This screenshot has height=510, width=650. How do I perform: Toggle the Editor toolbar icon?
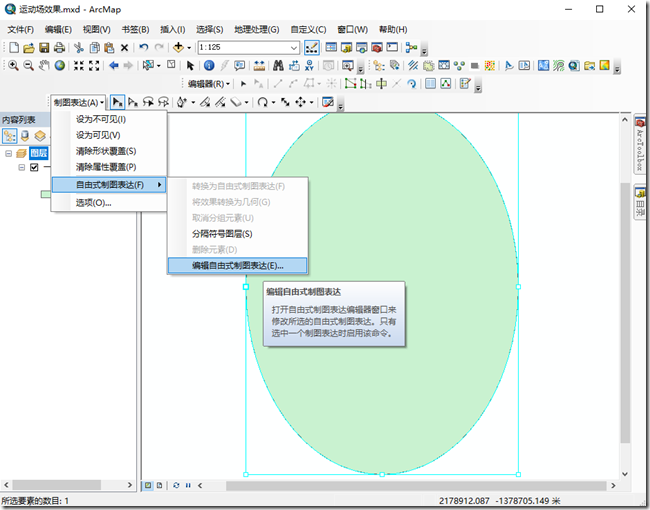[x=311, y=48]
